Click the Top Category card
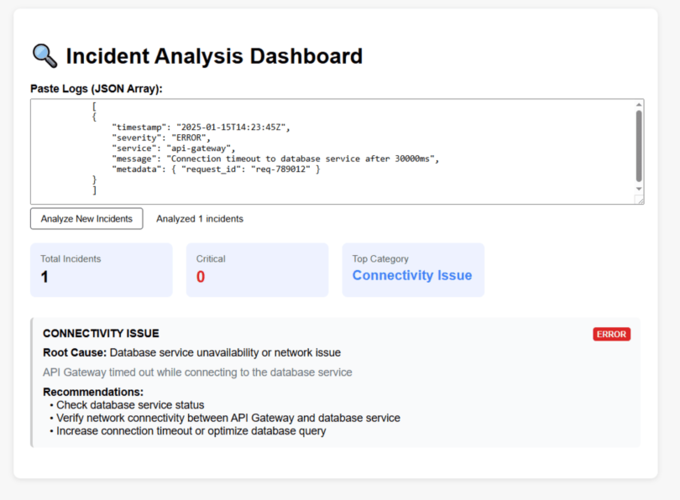The width and height of the screenshot is (680, 500). click(413, 270)
